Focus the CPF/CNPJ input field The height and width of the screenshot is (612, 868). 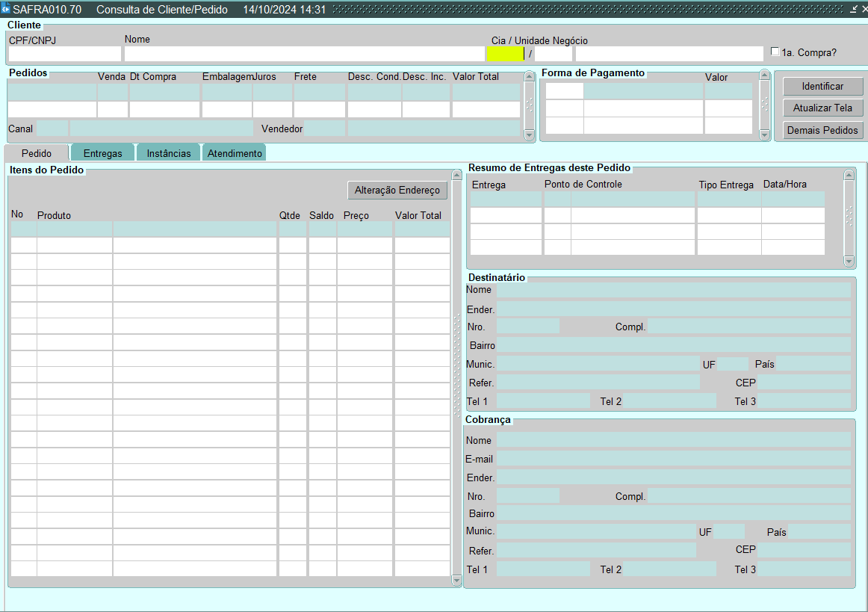tap(64, 54)
